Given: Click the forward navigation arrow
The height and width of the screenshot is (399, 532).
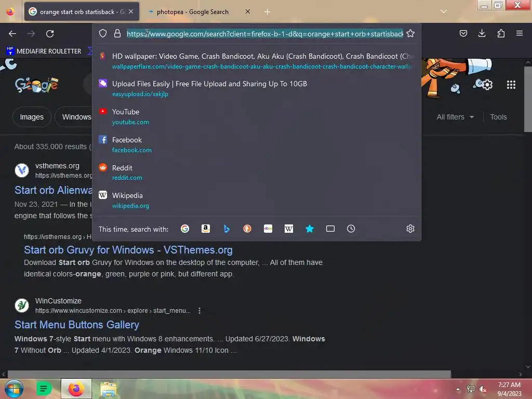Looking at the screenshot, I should coord(31,34).
